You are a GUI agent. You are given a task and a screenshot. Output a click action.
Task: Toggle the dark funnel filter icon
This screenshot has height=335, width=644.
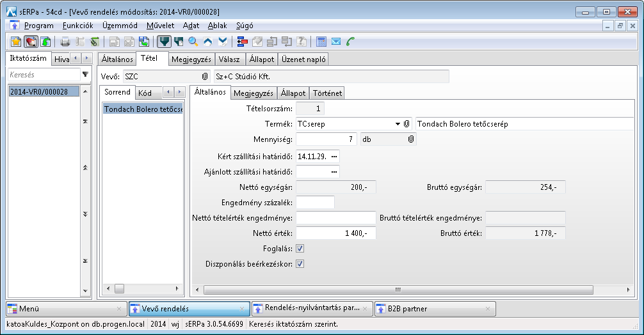[x=163, y=42]
